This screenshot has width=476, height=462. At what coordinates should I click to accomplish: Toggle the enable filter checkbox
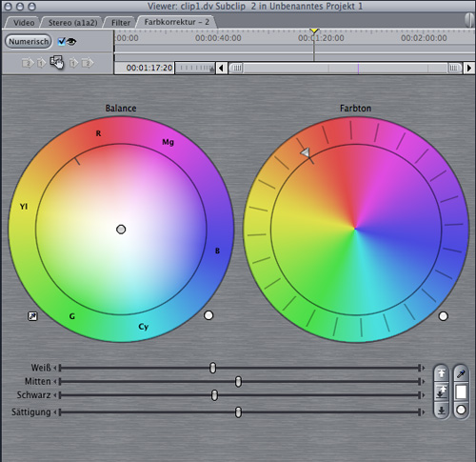[62, 41]
